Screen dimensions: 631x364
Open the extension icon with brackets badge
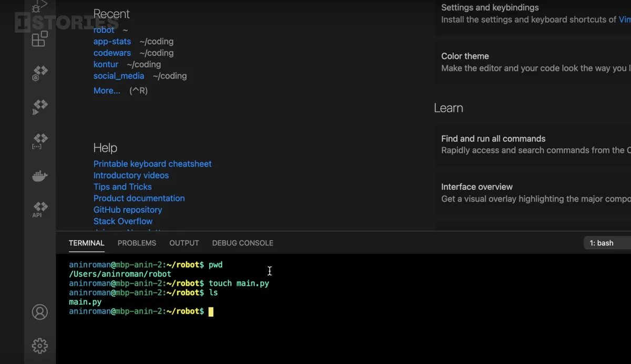40,141
